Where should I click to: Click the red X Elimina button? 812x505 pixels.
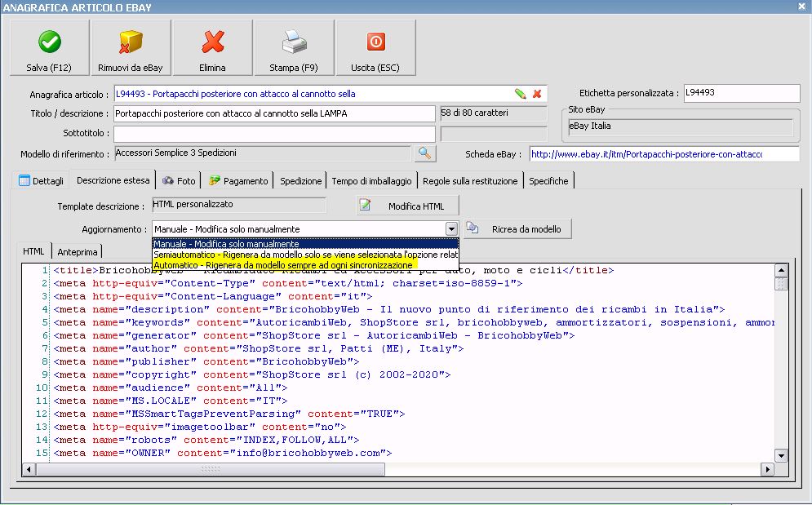pyautogui.click(x=212, y=48)
